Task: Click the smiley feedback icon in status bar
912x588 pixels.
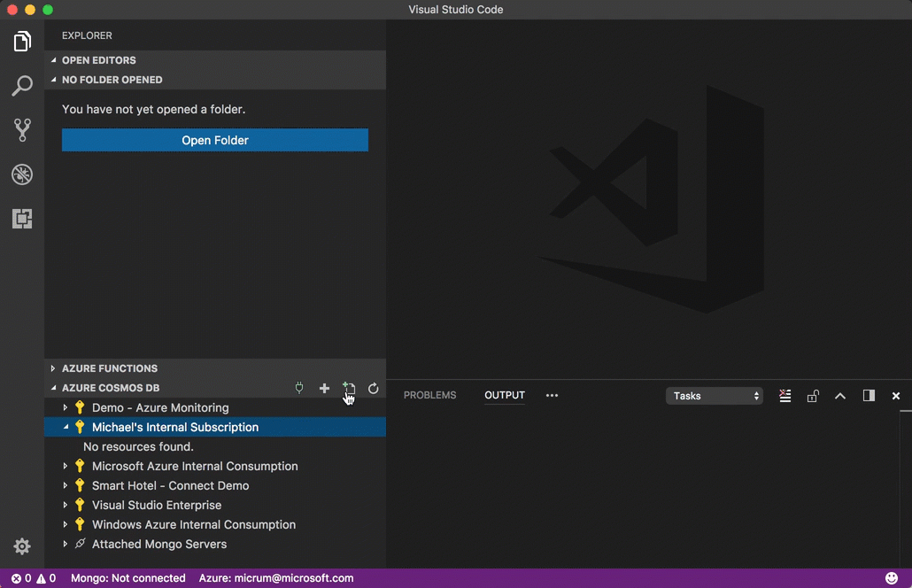Action: click(x=891, y=578)
